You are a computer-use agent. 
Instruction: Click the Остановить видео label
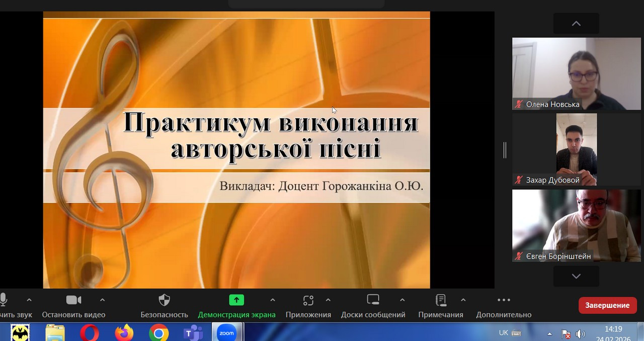pyautogui.click(x=73, y=314)
